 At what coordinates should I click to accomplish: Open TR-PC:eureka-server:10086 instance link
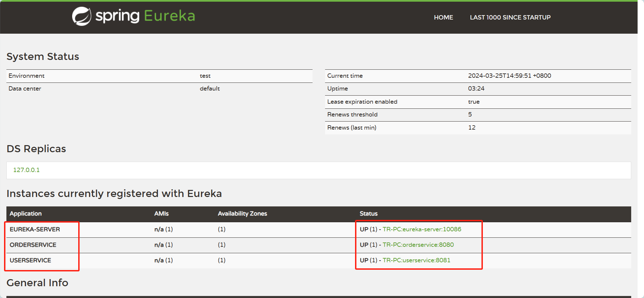(x=422, y=229)
